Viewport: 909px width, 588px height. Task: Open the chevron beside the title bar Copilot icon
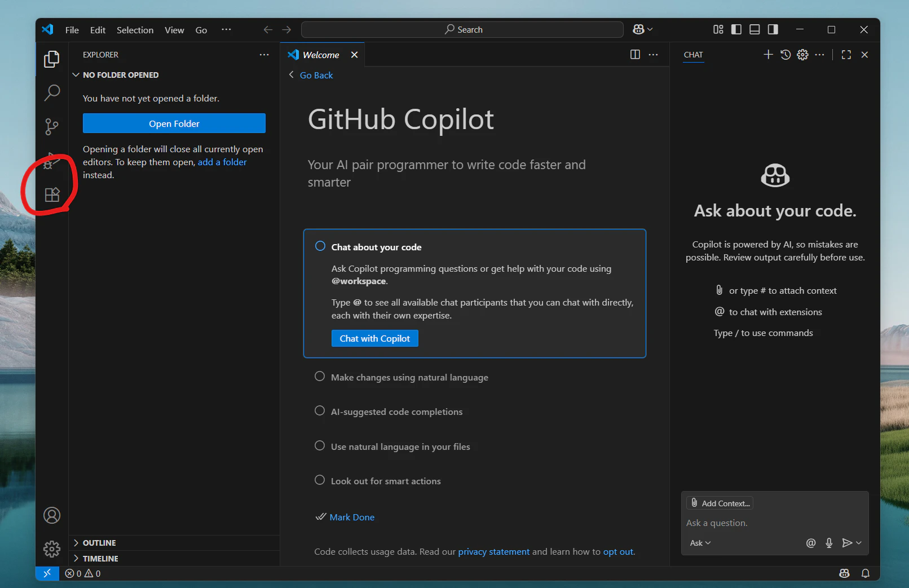pos(650,29)
